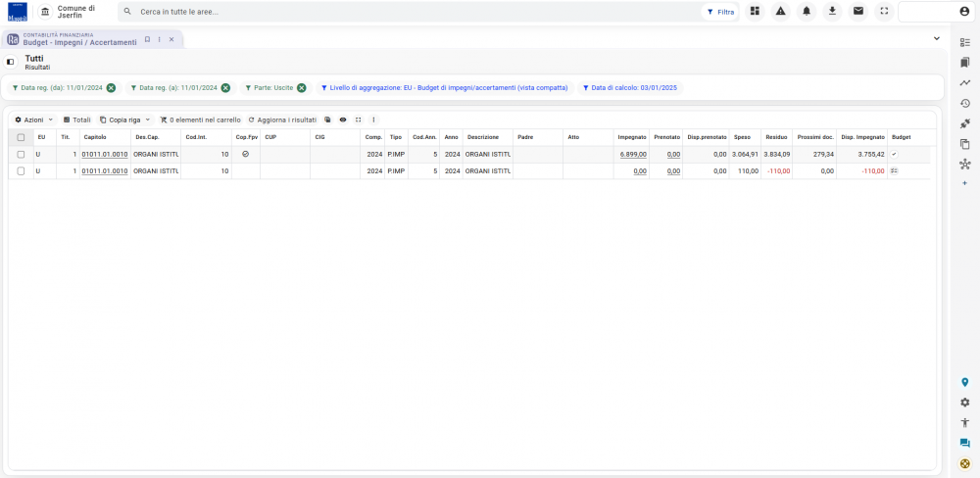
Task: Open the downloads icon in top bar
Action: pos(832,11)
